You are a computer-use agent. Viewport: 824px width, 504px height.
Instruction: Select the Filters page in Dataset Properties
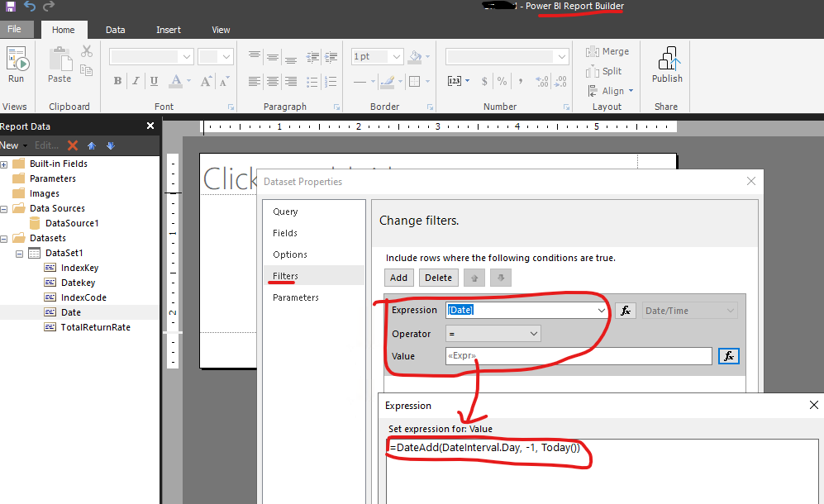tap(286, 276)
